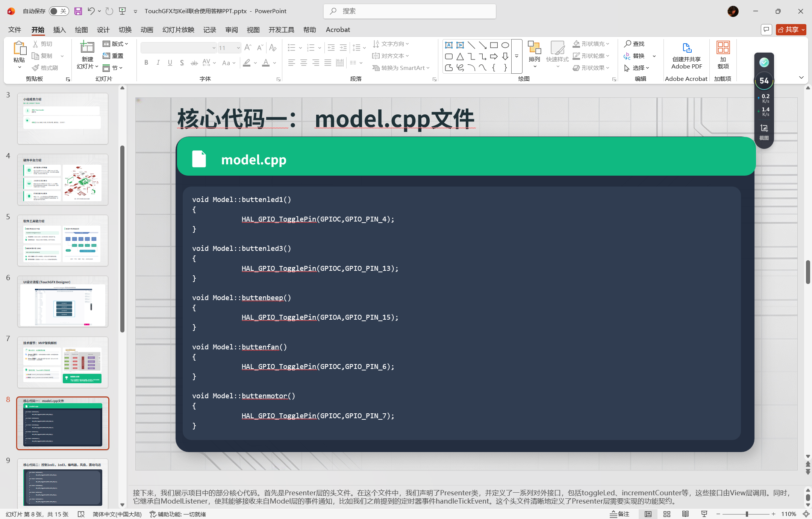Click the undo arrow icon

coord(91,11)
